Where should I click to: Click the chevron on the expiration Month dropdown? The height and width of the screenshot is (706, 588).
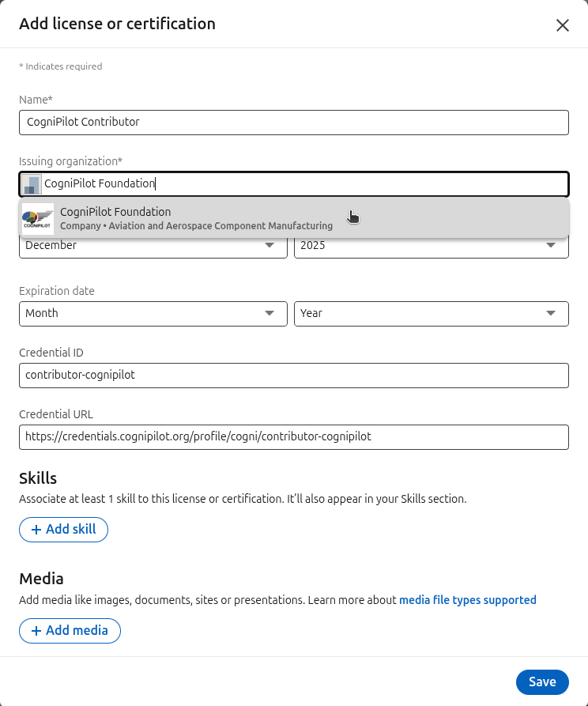(x=269, y=314)
